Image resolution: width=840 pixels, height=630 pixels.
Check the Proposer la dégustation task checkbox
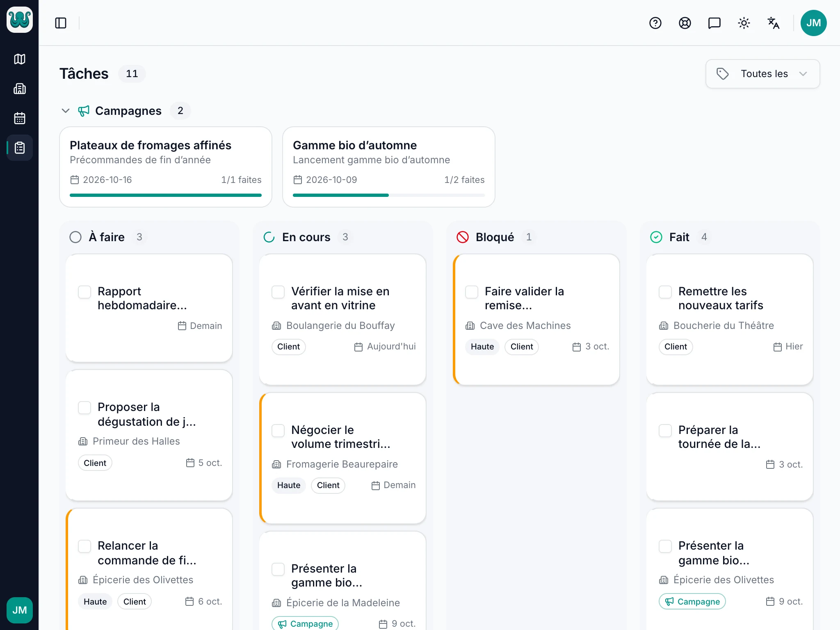(84, 408)
